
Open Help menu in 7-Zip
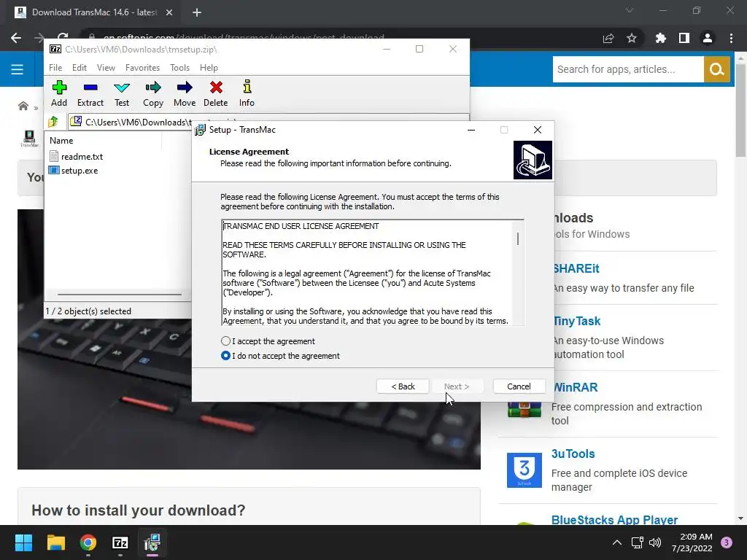tap(209, 68)
